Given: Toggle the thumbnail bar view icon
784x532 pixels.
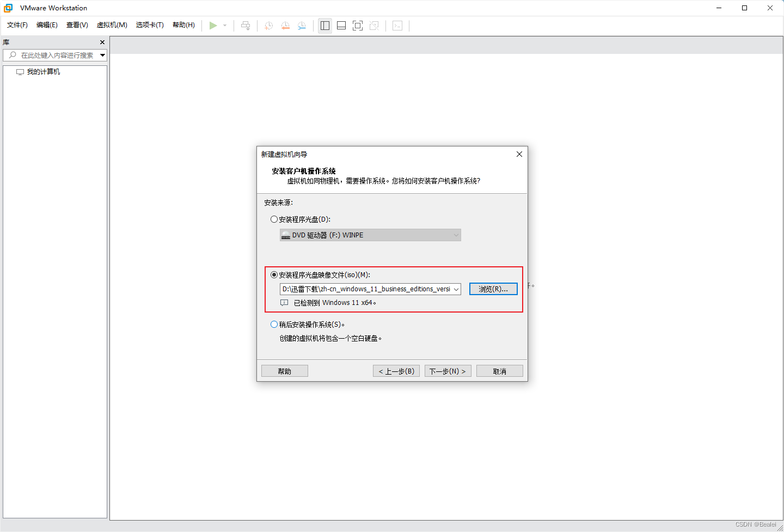Looking at the screenshot, I should (341, 26).
